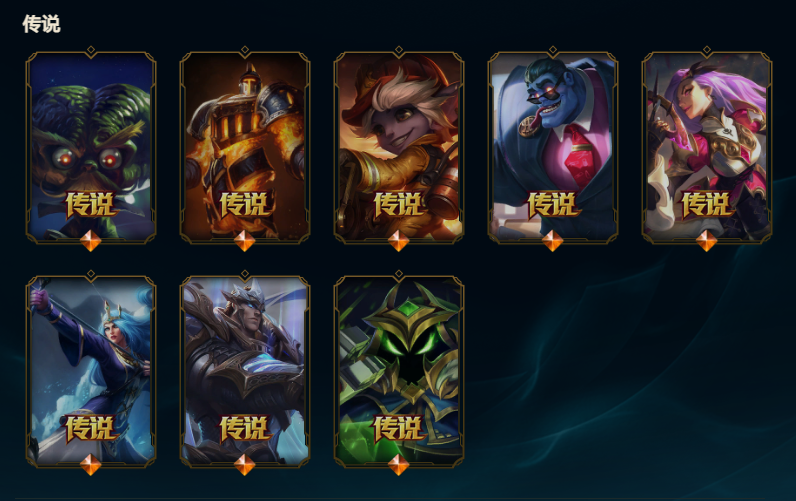Click the orange gem under the purple-haired woman card
The height and width of the screenshot is (501, 796).
[x=707, y=241]
